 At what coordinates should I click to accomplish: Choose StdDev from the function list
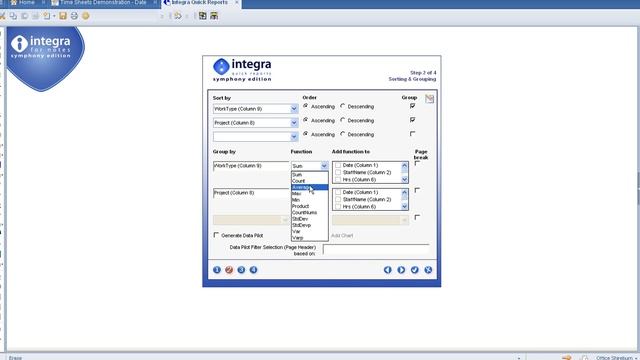click(309, 219)
